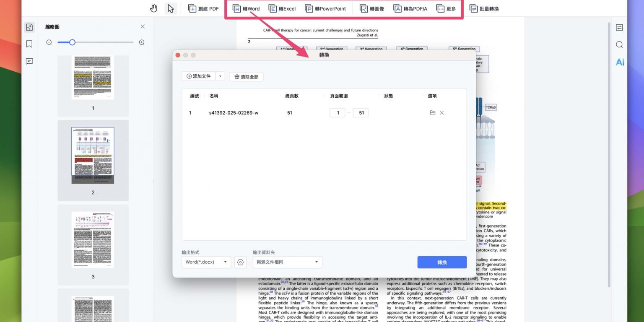
Task: Select the hand pan tool
Action: 154,8
